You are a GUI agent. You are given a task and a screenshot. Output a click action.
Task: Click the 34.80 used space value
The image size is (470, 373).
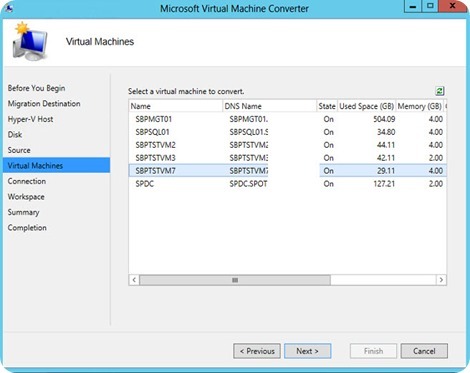pyautogui.click(x=386, y=132)
